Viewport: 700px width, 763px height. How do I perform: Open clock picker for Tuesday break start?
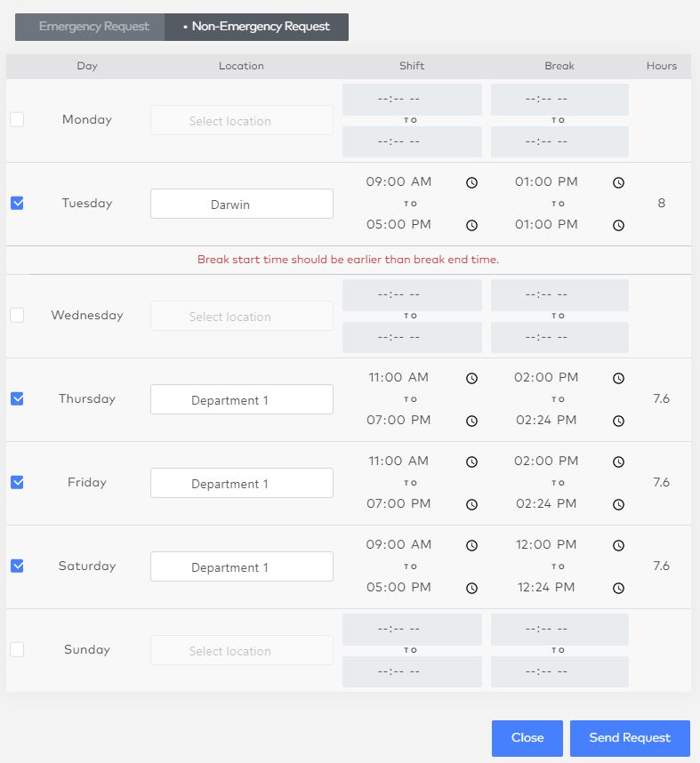click(618, 182)
